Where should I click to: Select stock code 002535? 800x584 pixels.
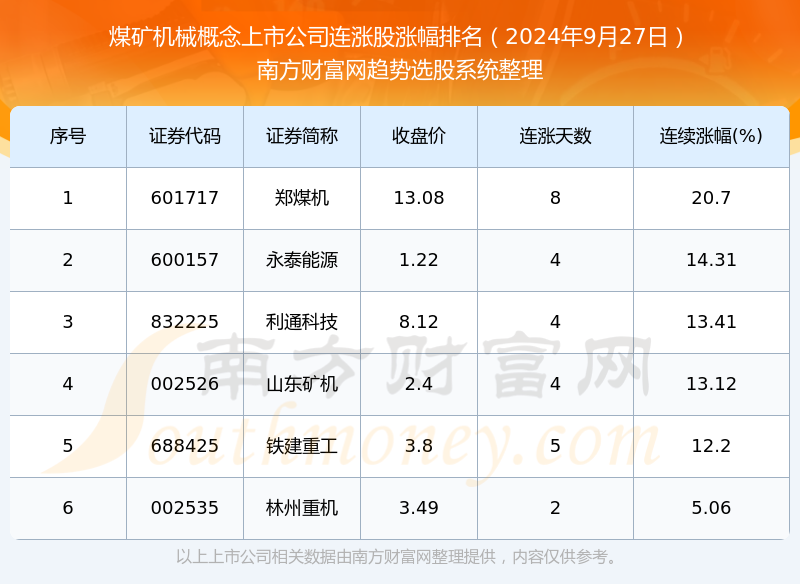click(x=185, y=508)
